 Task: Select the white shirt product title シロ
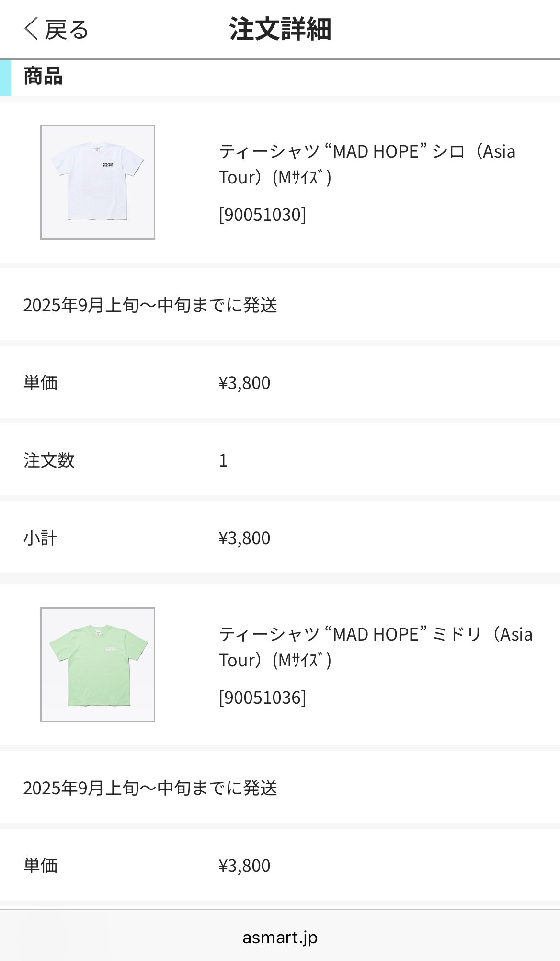click(x=367, y=164)
